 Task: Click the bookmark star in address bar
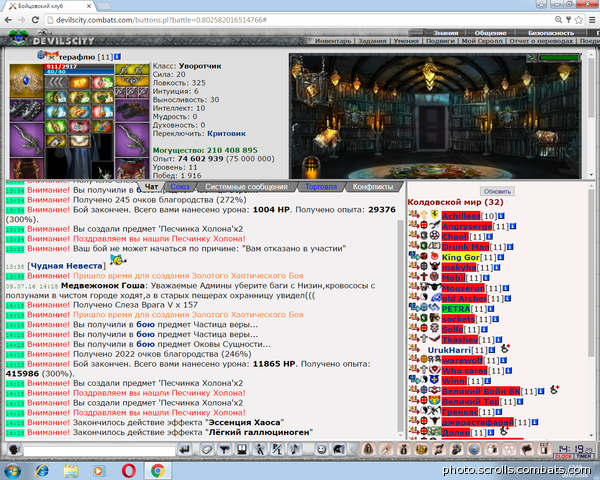(x=579, y=20)
